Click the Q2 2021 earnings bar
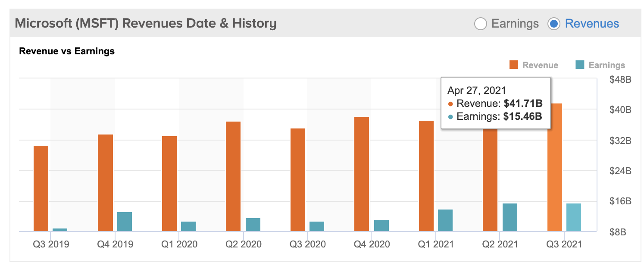The height and width of the screenshot is (269, 644). pyautogui.click(x=510, y=217)
